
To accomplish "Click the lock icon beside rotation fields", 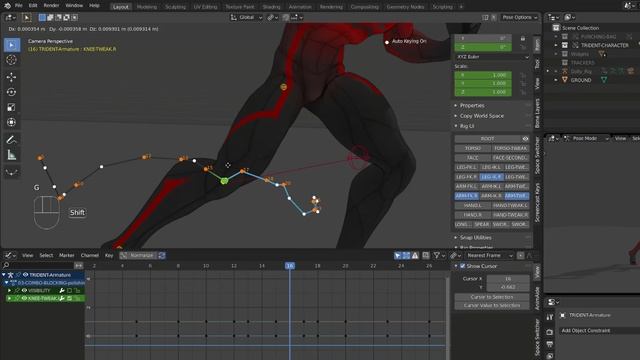I will pyautogui.click(x=523, y=38).
